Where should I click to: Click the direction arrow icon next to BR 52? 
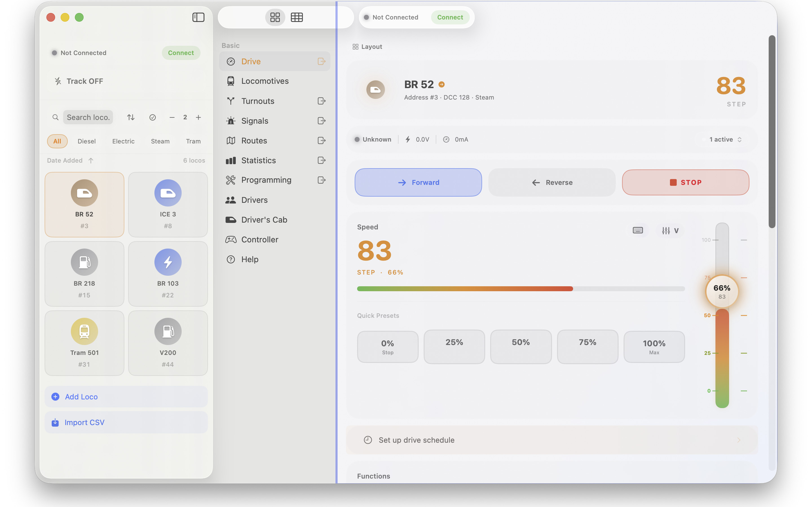click(x=441, y=84)
